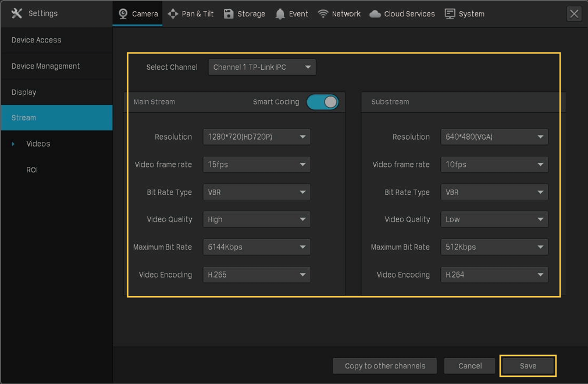Open Substream Video Quality dropdown

[x=494, y=219]
